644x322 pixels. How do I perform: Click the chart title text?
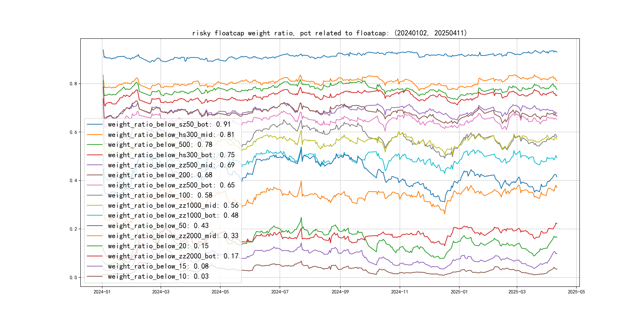tap(329, 33)
